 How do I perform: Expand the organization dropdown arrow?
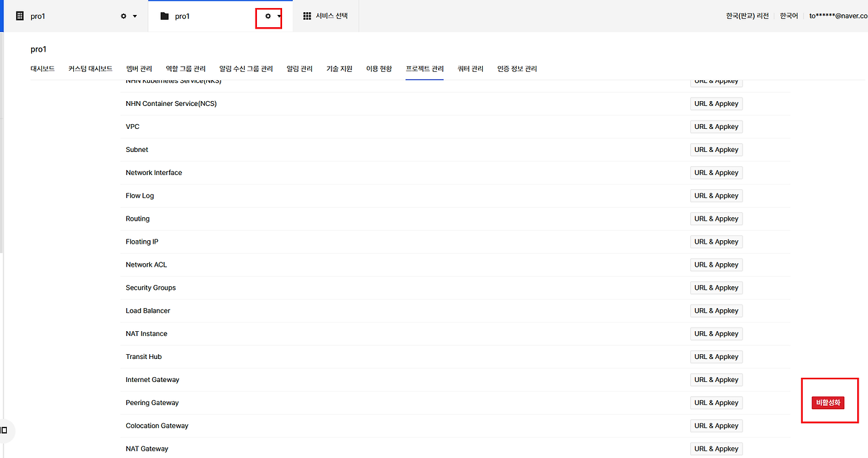tap(135, 16)
